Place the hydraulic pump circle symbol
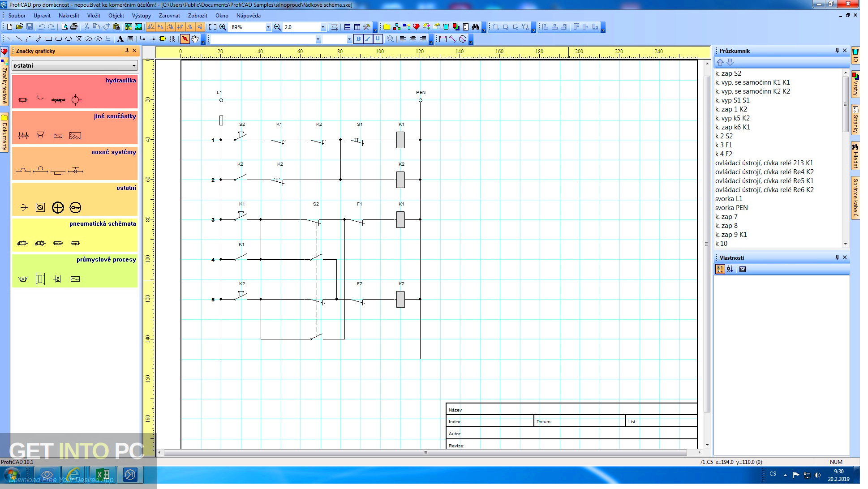 tap(76, 100)
